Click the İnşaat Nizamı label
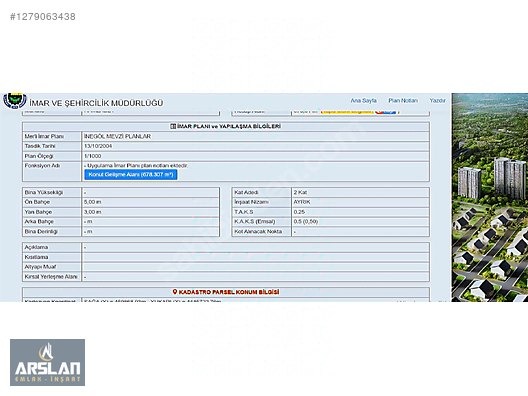528x396 pixels. coord(251,202)
